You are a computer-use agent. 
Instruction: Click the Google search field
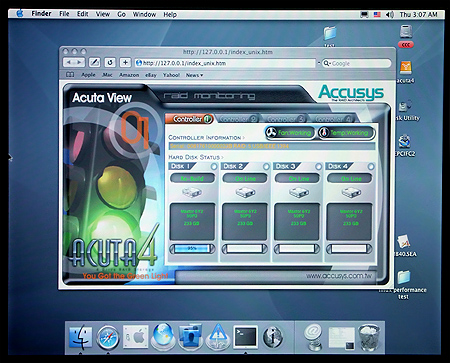tap(356, 63)
